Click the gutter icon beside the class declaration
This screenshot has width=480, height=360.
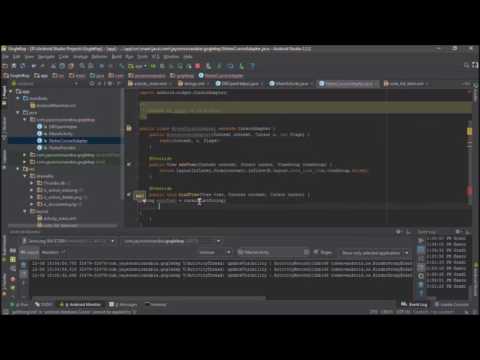129,128
